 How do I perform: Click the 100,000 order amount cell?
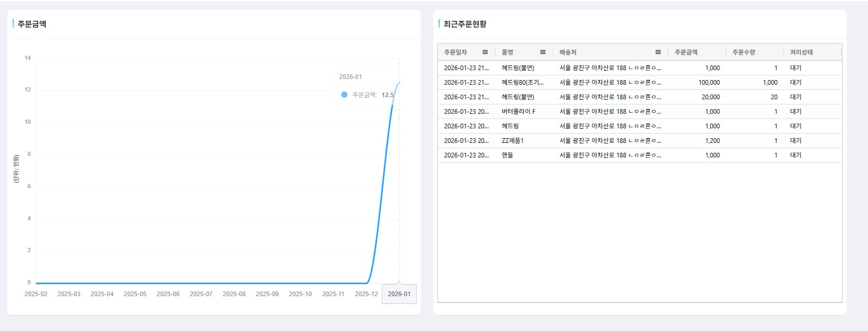[x=709, y=82]
